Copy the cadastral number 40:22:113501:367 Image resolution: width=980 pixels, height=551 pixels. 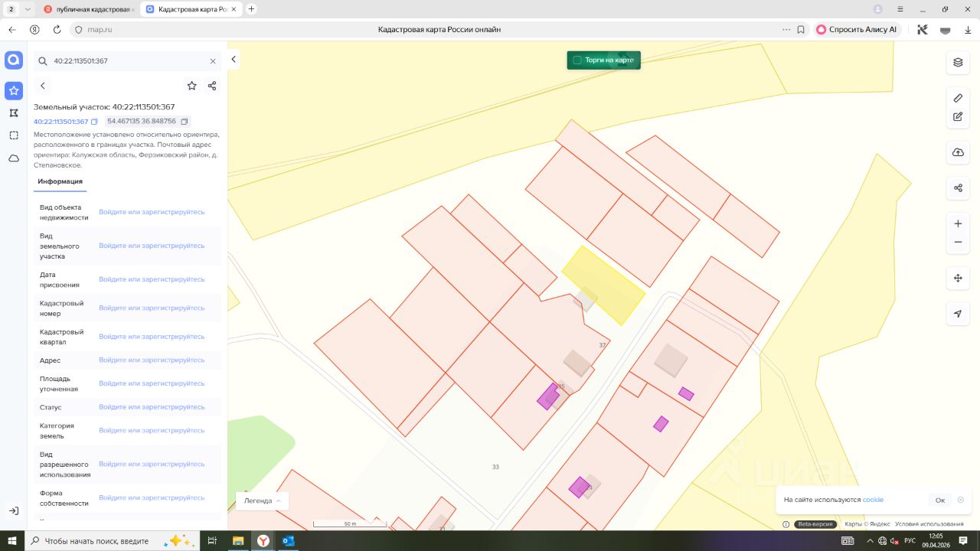pyautogui.click(x=95, y=122)
